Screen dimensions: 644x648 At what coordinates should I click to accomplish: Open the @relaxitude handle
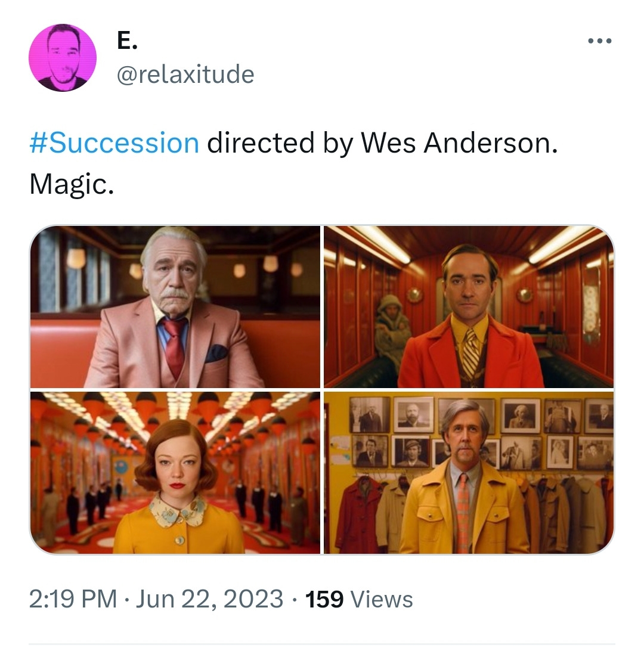[x=185, y=75]
